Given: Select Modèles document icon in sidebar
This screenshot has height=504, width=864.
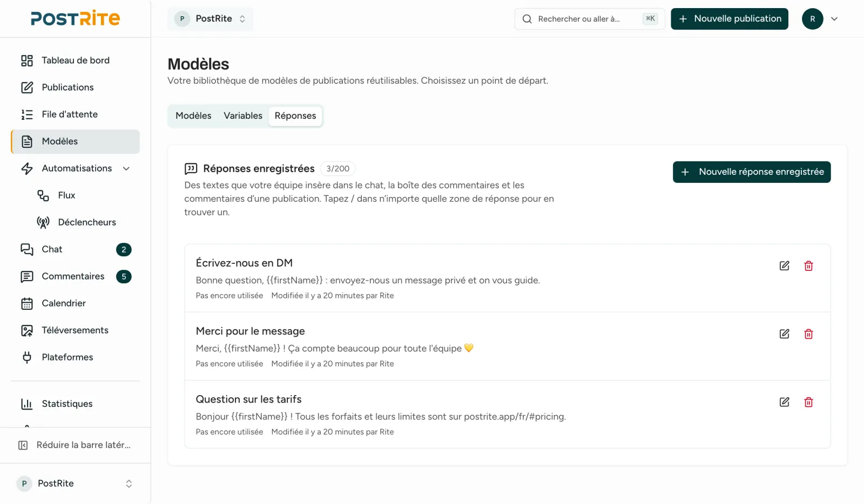Looking at the screenshot, I should coord(27,141).
